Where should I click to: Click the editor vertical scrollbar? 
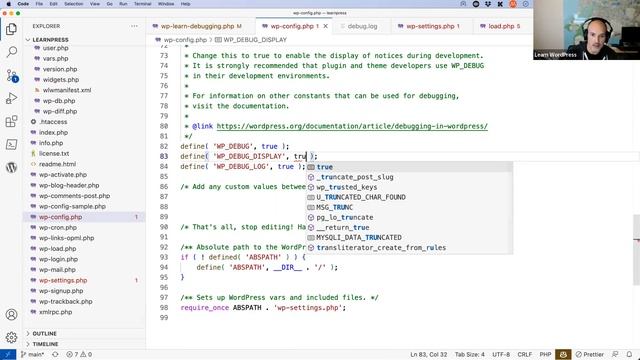[x=636, y=249]
